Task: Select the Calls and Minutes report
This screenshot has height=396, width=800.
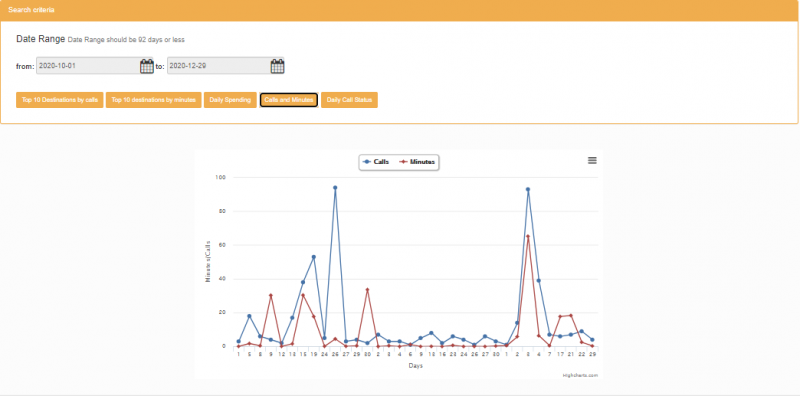Action: click(289, 100)
